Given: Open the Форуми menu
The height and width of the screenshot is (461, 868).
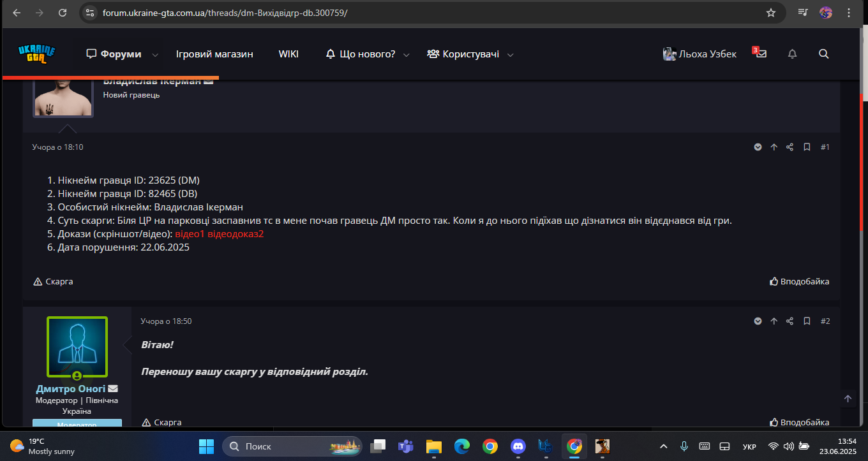Looking at the screenshot, I should pos(114,54).
